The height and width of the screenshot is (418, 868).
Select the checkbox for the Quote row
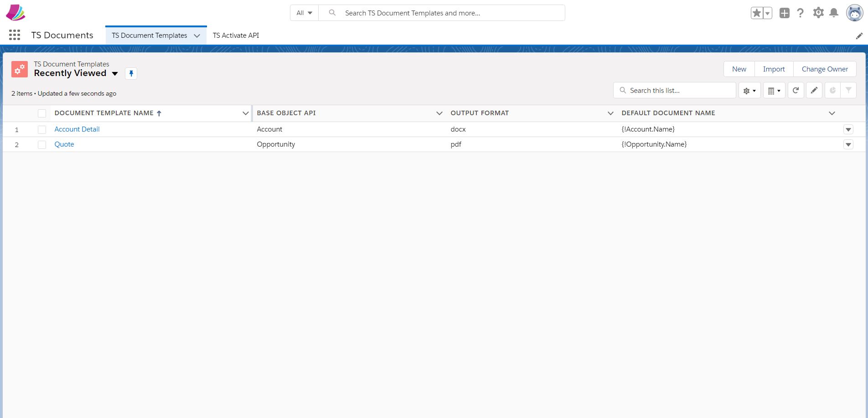click(42, 144)
